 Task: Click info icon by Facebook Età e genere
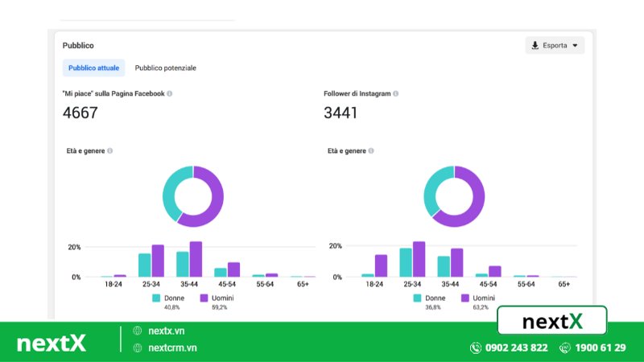[x=110, y=150]
